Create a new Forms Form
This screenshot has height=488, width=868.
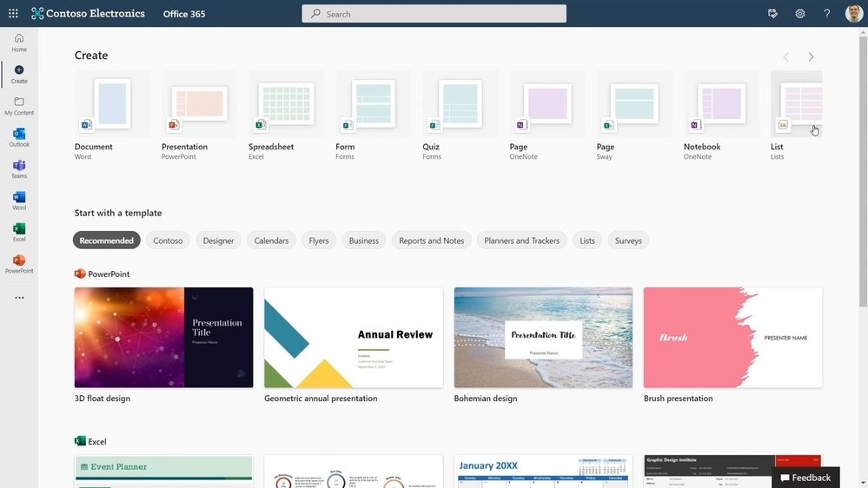point(373,115)
